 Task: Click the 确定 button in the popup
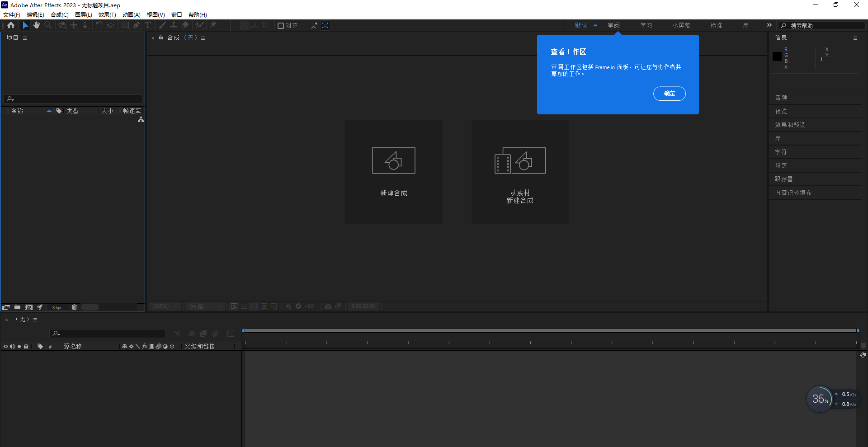[x=669, y=94]
